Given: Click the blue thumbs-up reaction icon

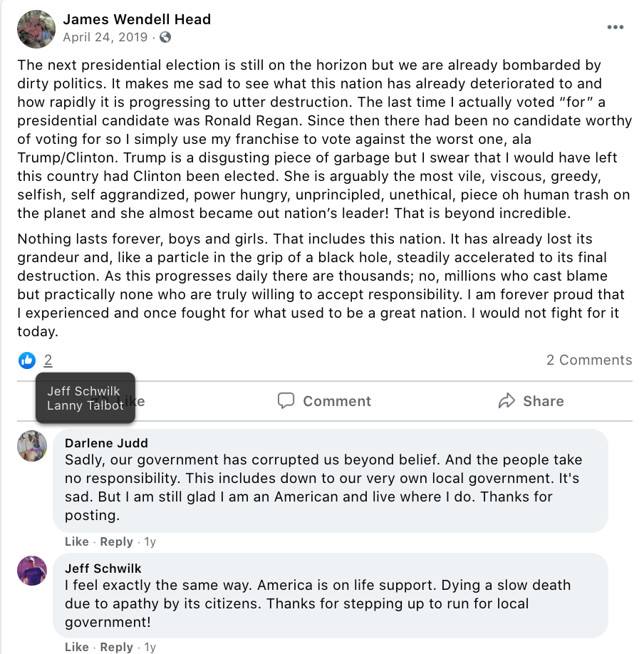Looking at the screenshot, I should tap(27, 360).
